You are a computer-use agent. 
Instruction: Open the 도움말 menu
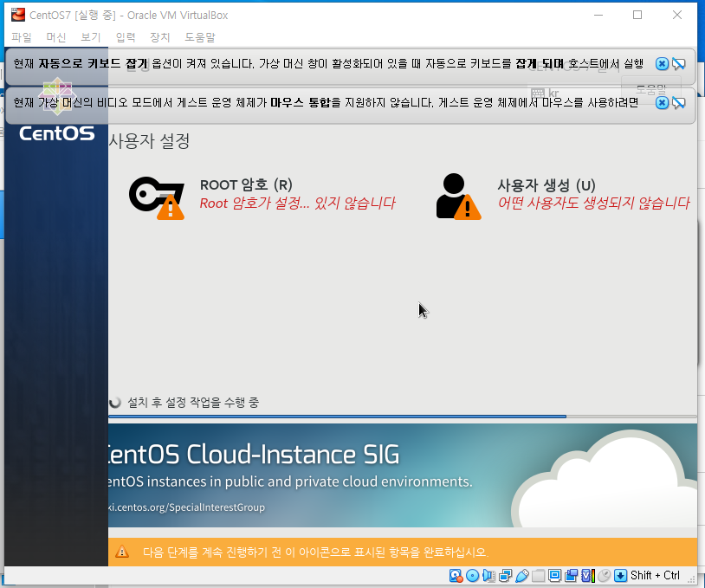click(200, 37)
